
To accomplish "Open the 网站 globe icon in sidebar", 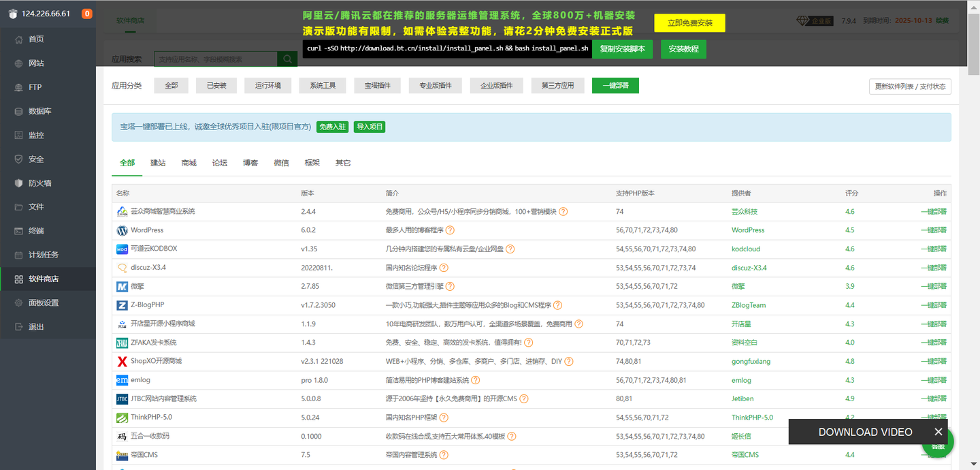I will click(19, 63).
